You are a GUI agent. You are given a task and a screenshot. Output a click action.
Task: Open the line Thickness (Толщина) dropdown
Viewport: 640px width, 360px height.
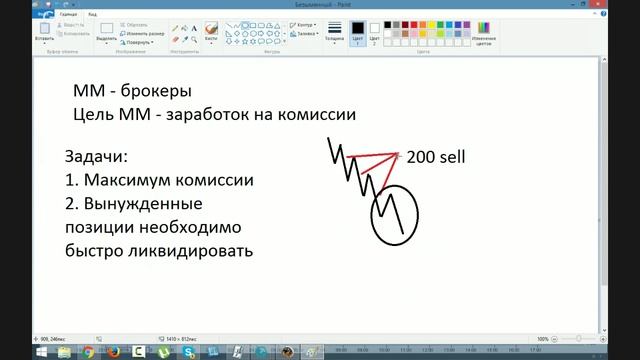click(334, 32)
